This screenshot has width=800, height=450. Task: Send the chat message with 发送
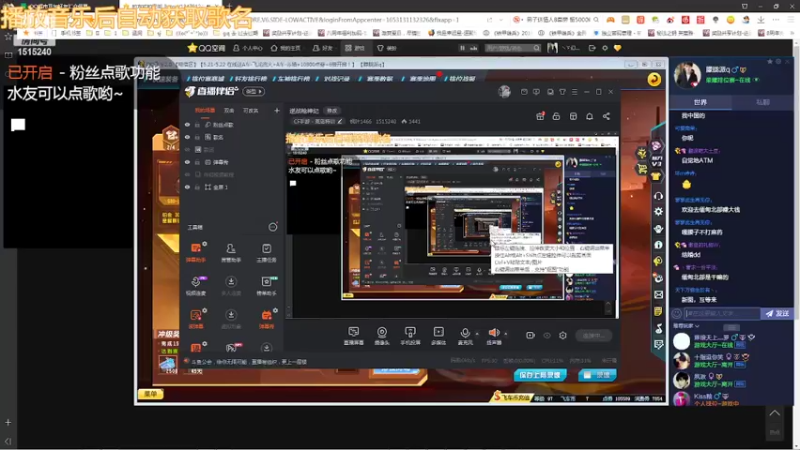pyautogui.click(x=778, y=314)
